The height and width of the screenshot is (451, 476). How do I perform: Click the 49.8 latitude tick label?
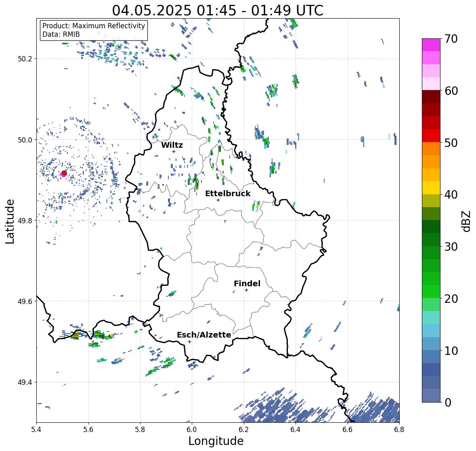(x=25, y=220)
